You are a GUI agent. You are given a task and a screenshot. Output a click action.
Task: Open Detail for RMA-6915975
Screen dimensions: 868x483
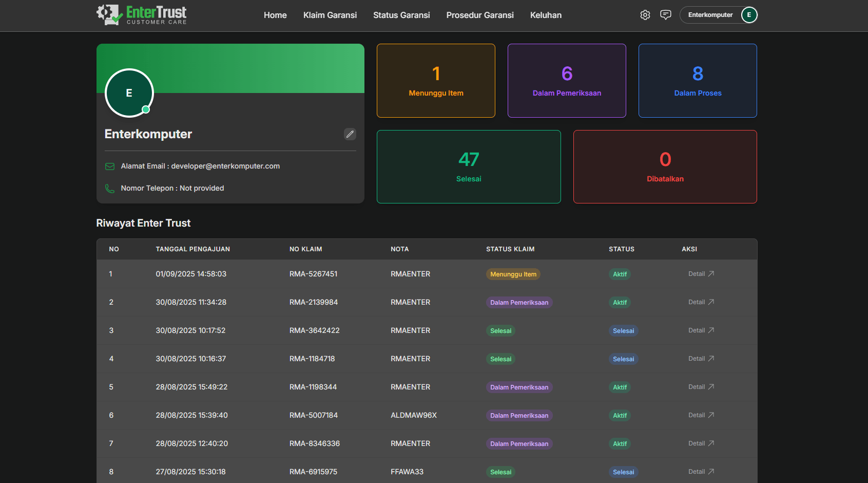[x=701, y=472]
